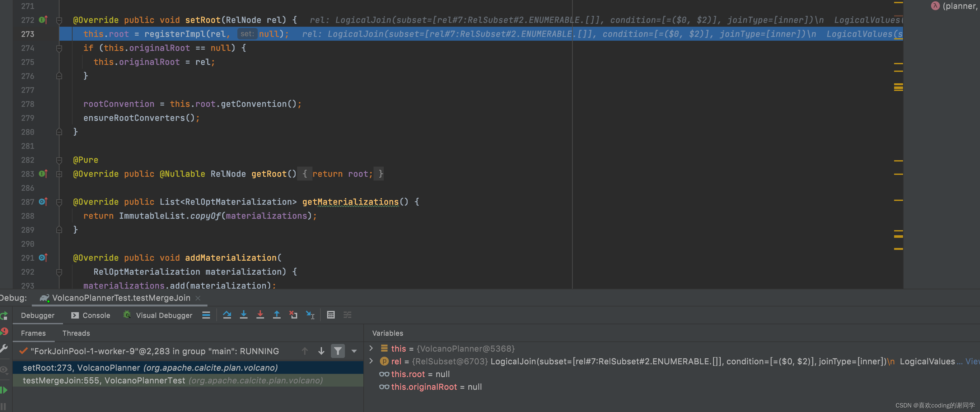This screenshot has height=412, width=980.
Task: Click the Step Out icon
Action: coord(276,315)
